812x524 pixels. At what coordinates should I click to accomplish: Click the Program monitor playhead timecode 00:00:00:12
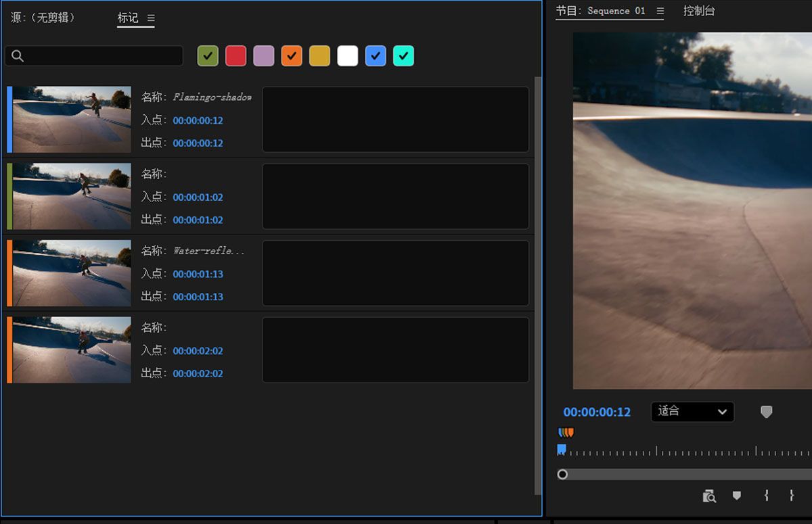coord(595,412)
